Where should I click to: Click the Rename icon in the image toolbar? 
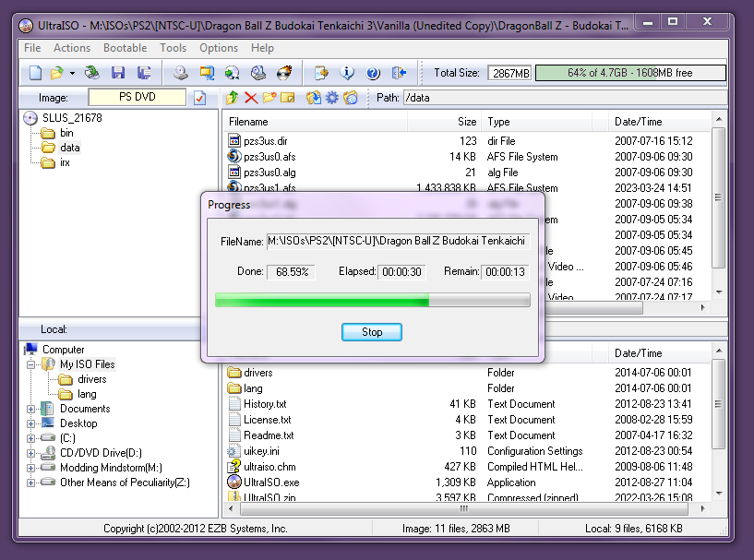coord(288,98)
